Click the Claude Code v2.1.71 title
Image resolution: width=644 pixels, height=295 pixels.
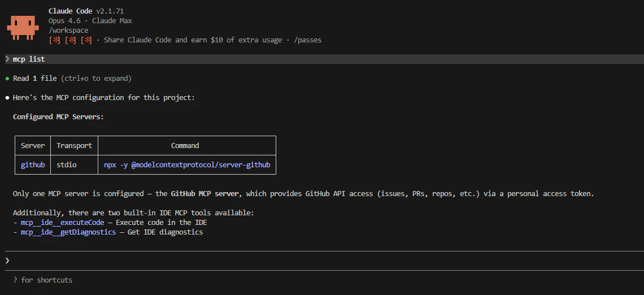pyautogui.click(x=86, y=11)
